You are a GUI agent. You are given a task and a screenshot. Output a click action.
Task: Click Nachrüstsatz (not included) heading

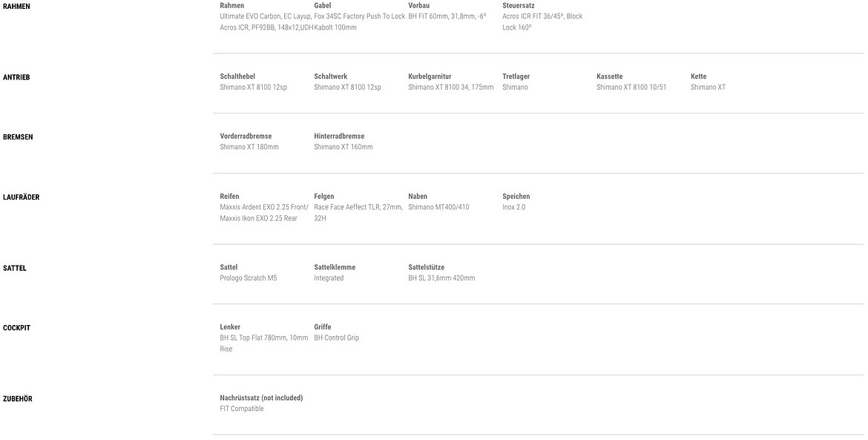[261, 398]
